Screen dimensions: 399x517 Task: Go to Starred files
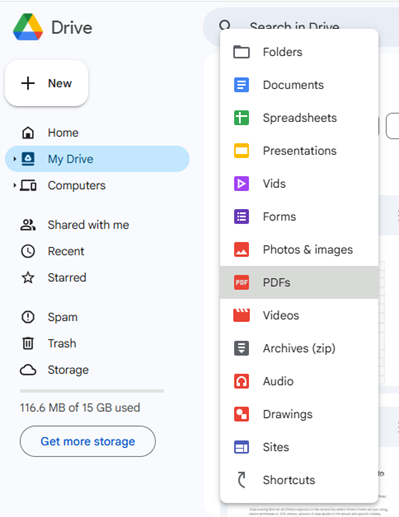coord(97,278)
